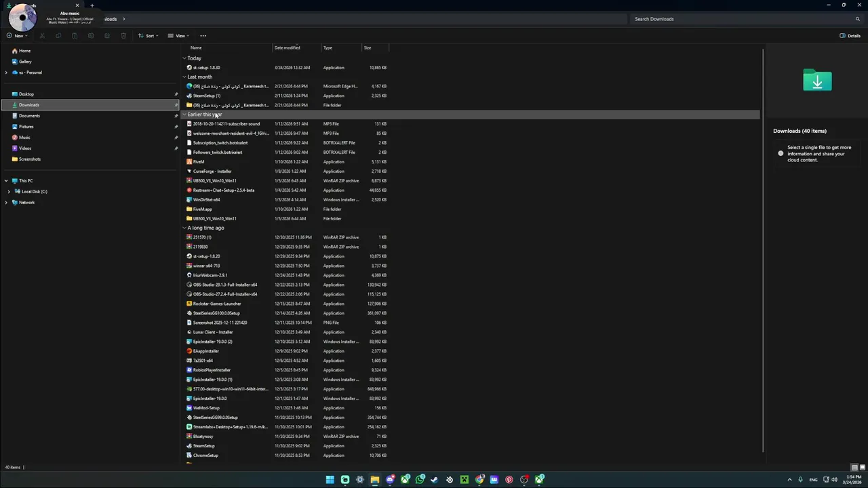Select the EAappInstaller icon
The width and height of the screenshot is (868, 488).
(x=189, y=351)
